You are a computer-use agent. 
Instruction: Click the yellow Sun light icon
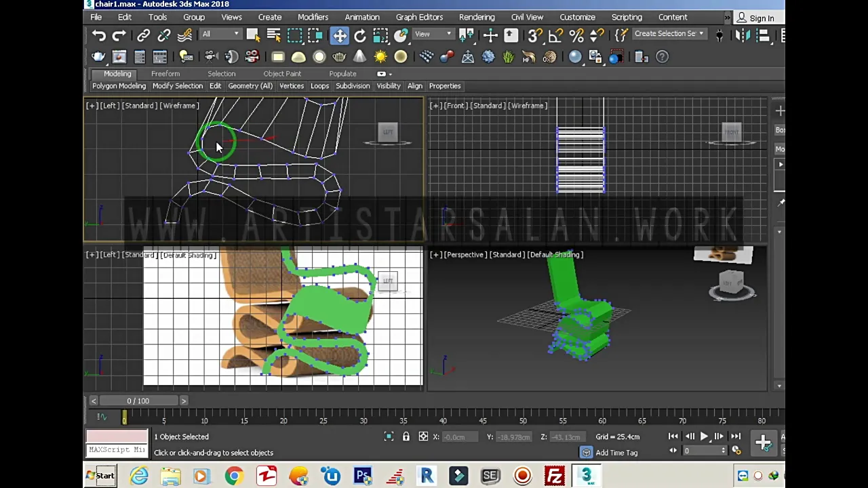pyautogui.click(x=380, y=57)
